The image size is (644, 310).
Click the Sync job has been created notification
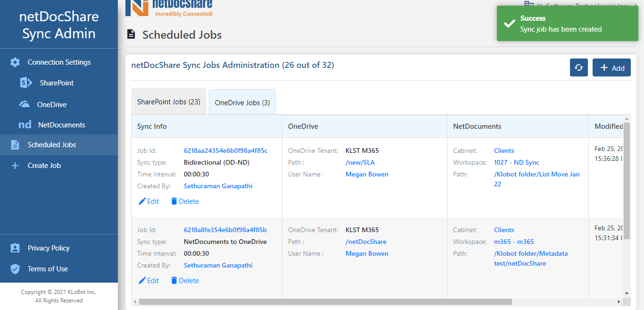tap(567, 24)
